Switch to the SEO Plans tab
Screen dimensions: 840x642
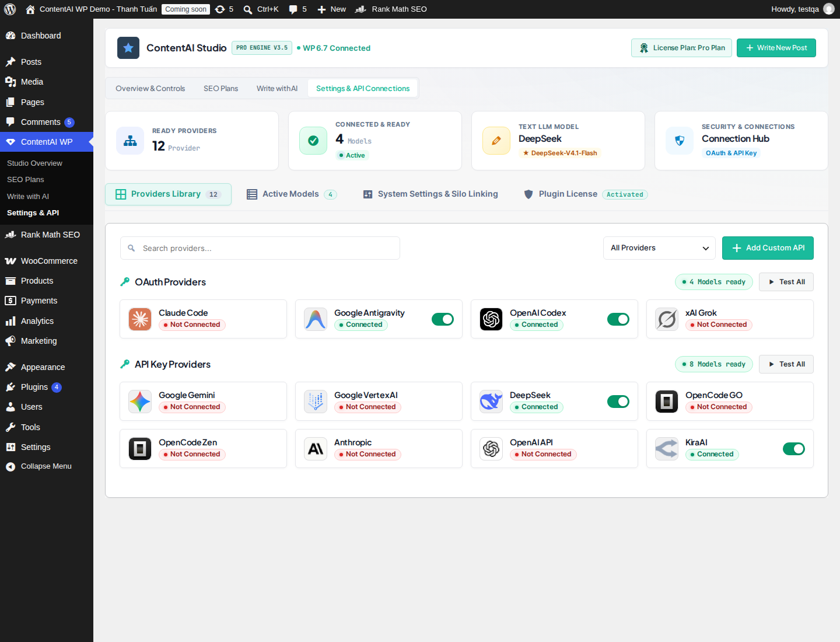click(x=220, y=89)
